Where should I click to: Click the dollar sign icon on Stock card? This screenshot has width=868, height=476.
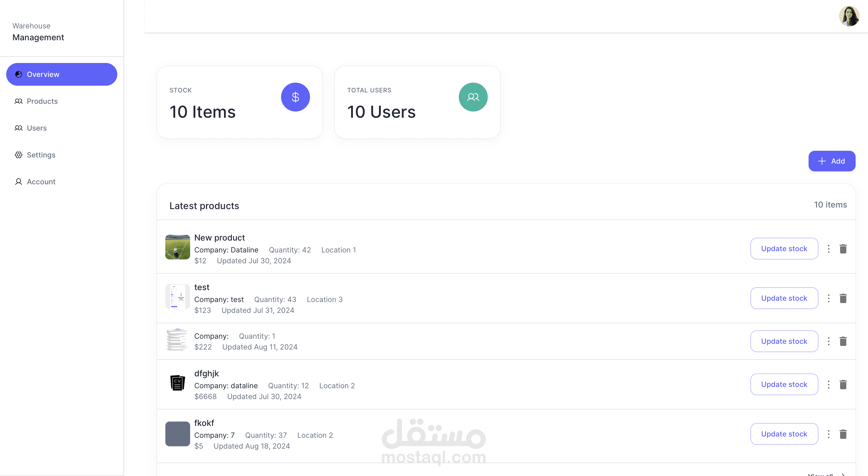coord(295,97)
